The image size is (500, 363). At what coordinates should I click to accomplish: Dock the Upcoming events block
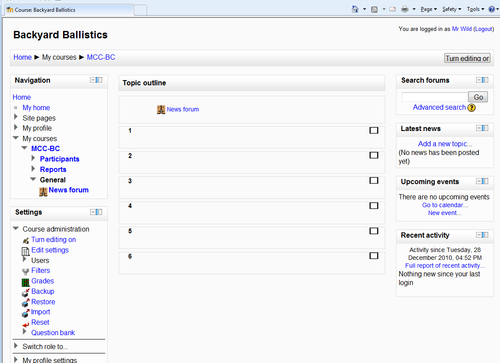[485, 181]
